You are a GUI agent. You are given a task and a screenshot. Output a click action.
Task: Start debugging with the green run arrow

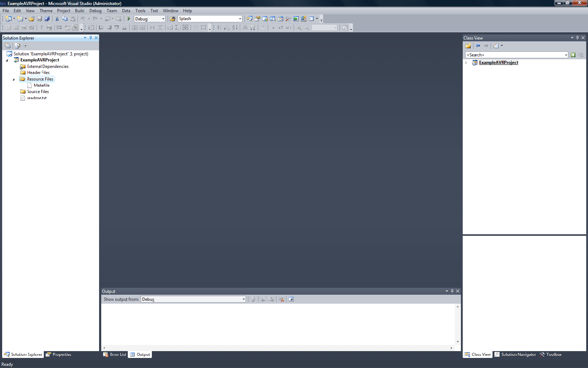point(129,19)
